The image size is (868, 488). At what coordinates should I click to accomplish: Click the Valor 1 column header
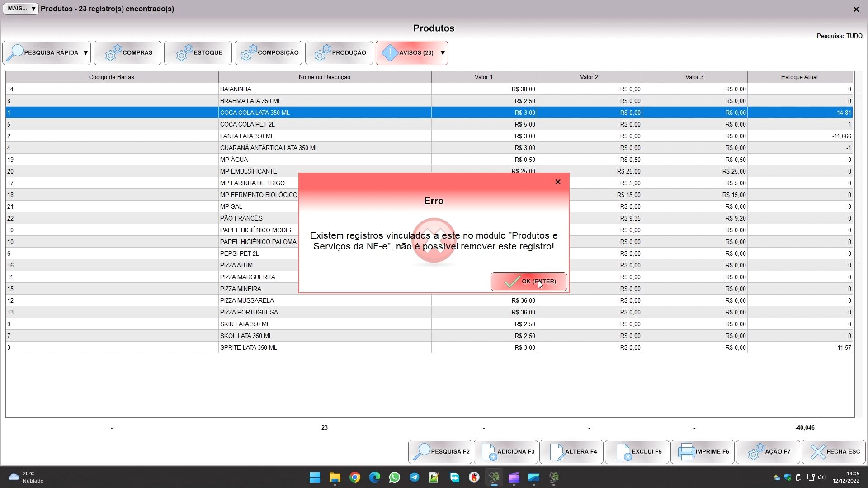pyautogui.click(x=483, y=77)
